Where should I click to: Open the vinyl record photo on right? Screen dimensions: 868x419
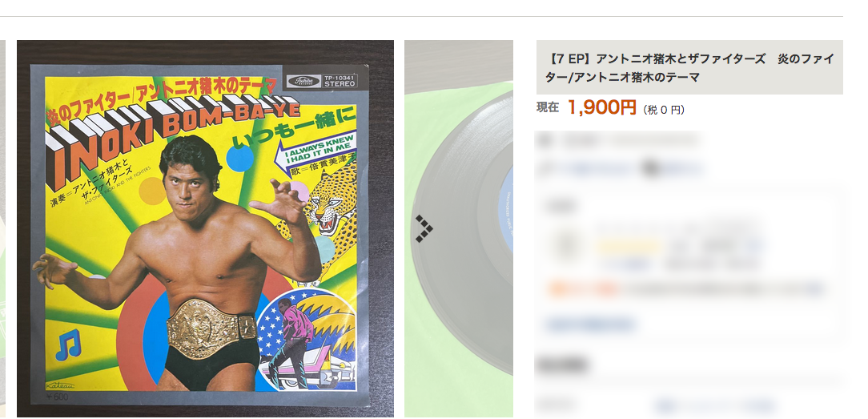(x=459, y=228)
